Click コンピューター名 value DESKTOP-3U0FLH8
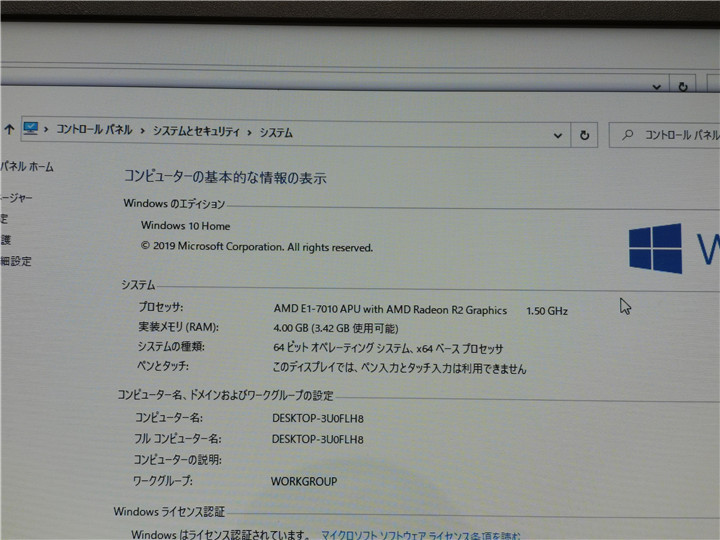Screen dimensions: 720x540 point(318,418)
